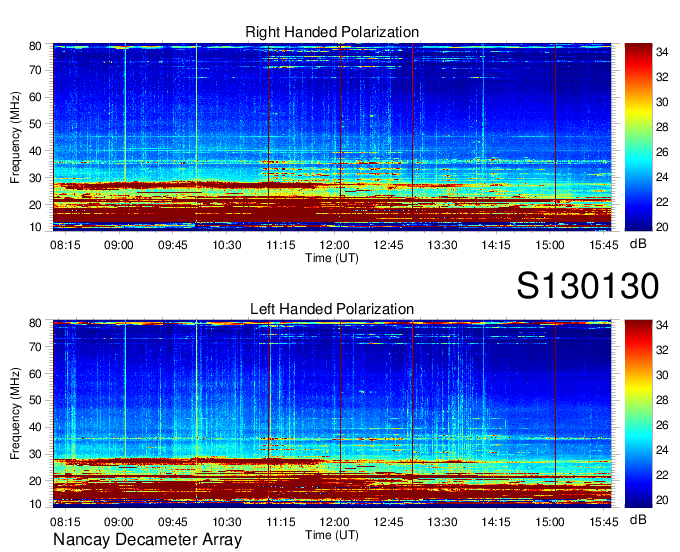Click the "80" frequency tick on the Right Handed plot
The width and height of the screenshot is (680, 552).
(x=35, y=46)
